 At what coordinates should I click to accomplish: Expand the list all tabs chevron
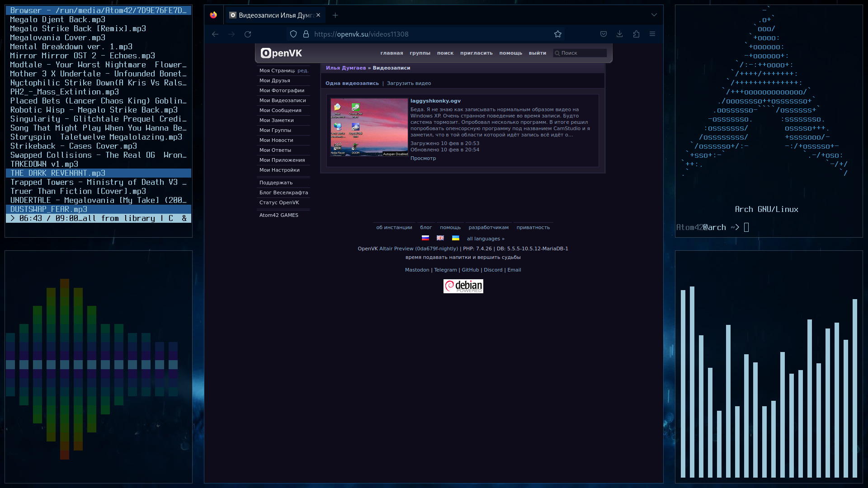pos(654,15)
